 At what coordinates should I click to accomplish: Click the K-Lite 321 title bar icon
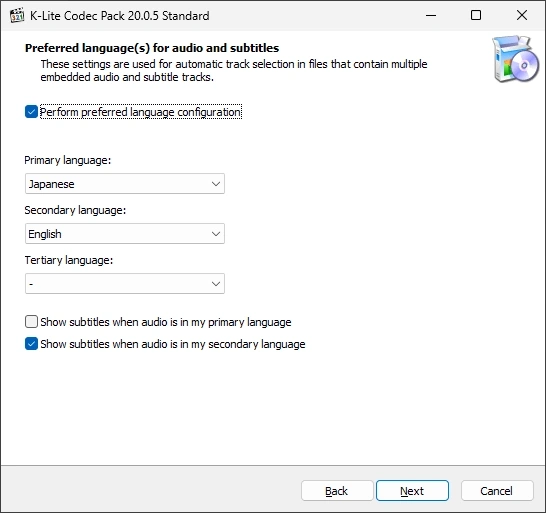[x=17, y=15]
